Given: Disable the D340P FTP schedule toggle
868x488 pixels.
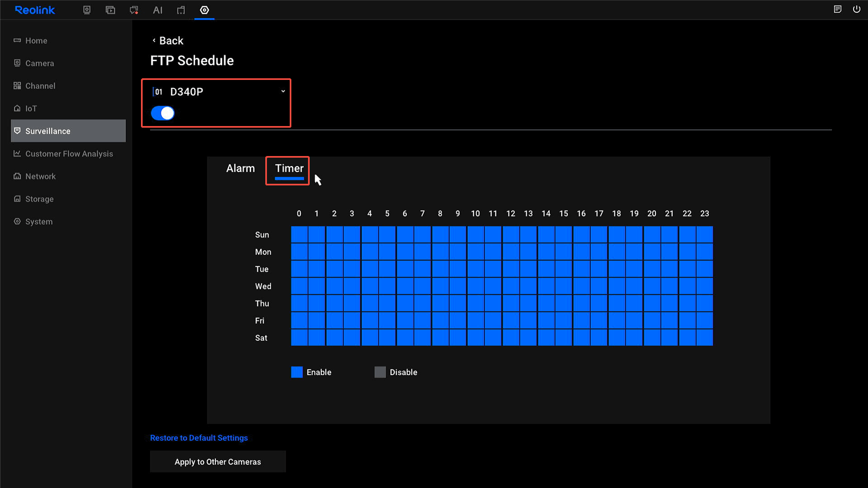Looking at the screenshot, I should [x=162, y=113].
